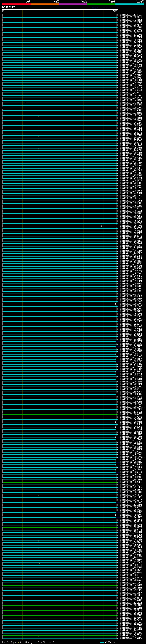Click hit label UniRef100_A4JHE3
Viewport: 146px width, 644px height.
pos(131,329)
